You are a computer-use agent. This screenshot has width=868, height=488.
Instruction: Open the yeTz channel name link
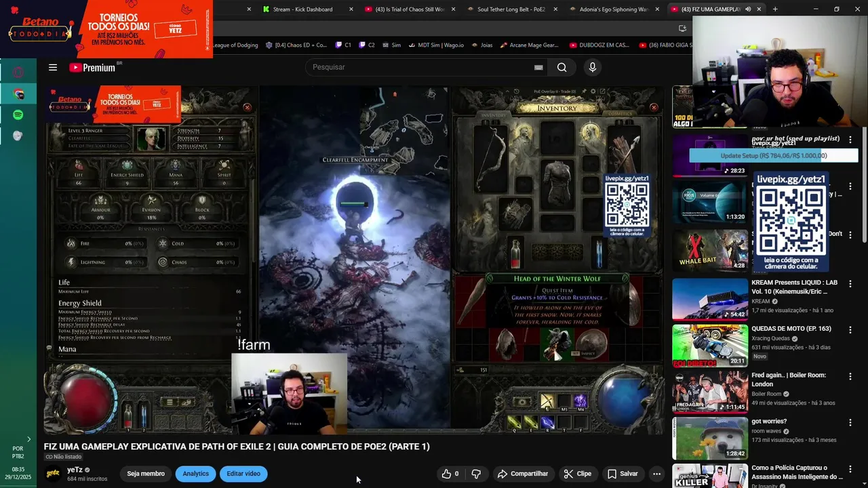(75, 470)
